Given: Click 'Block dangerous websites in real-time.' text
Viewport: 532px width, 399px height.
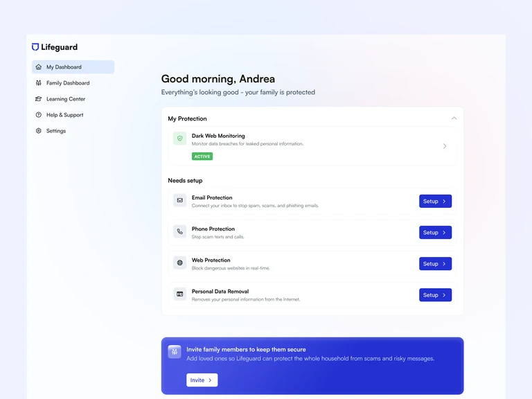Looking at the screenshot, I should point(231,268).
